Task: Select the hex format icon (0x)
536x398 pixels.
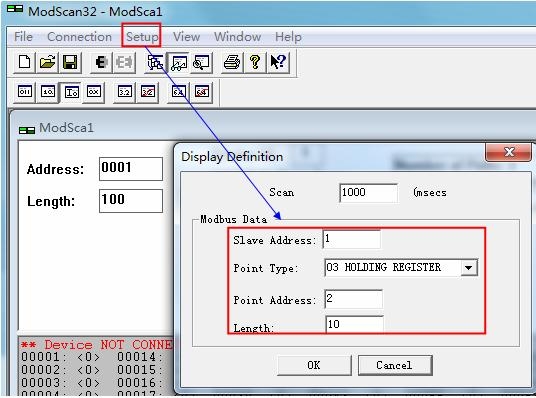Action: click(93, 92)
